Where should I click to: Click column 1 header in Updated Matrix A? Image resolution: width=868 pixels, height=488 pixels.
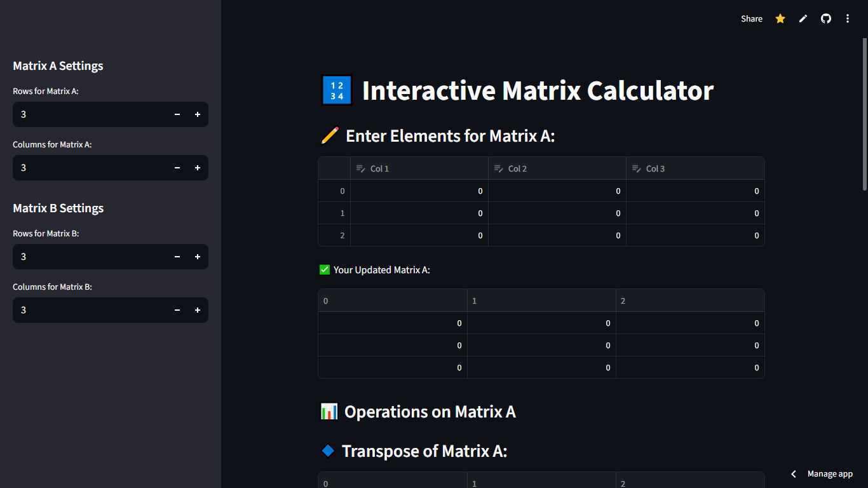541,301
